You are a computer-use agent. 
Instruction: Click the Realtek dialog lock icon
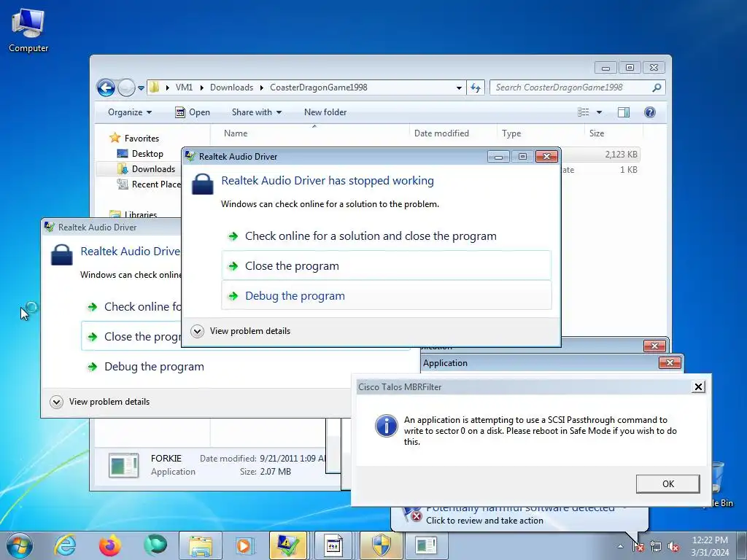pyautogui.click(x=203, y=184)
